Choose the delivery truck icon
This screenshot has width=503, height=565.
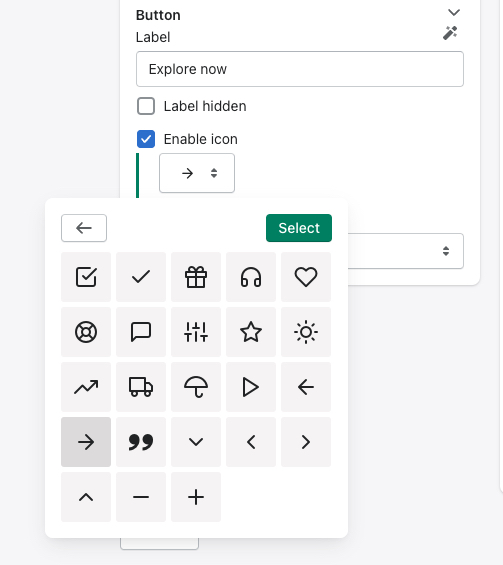point(141,387)
